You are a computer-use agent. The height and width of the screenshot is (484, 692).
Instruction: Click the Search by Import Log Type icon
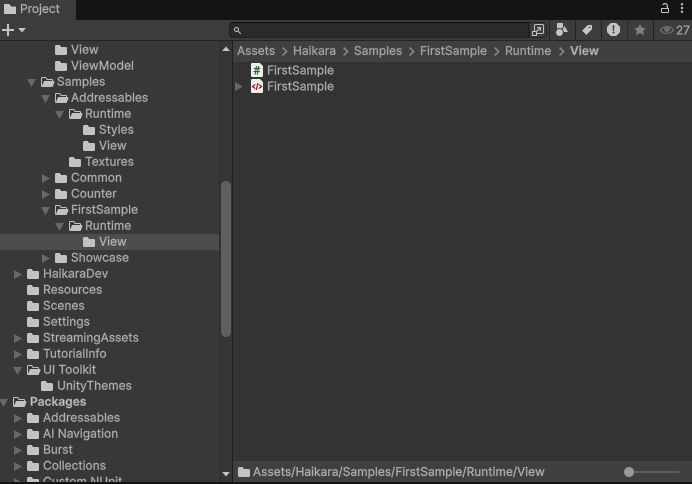coord(613,30)
